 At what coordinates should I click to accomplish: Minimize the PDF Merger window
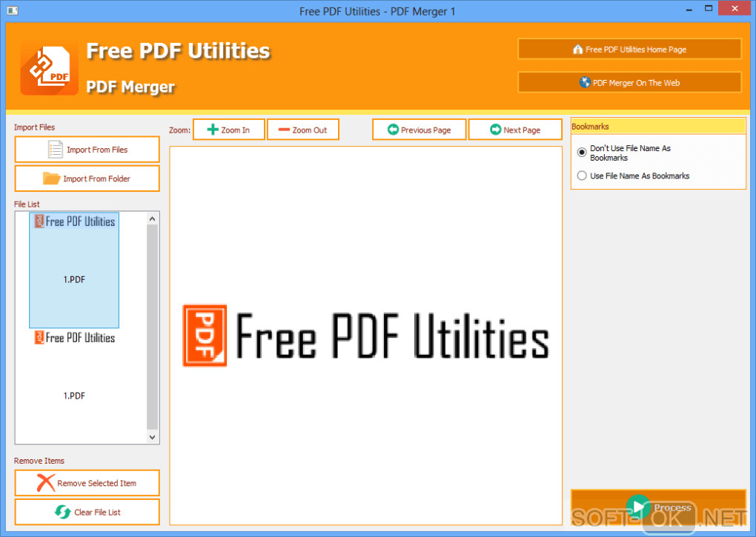pos(689,9)
